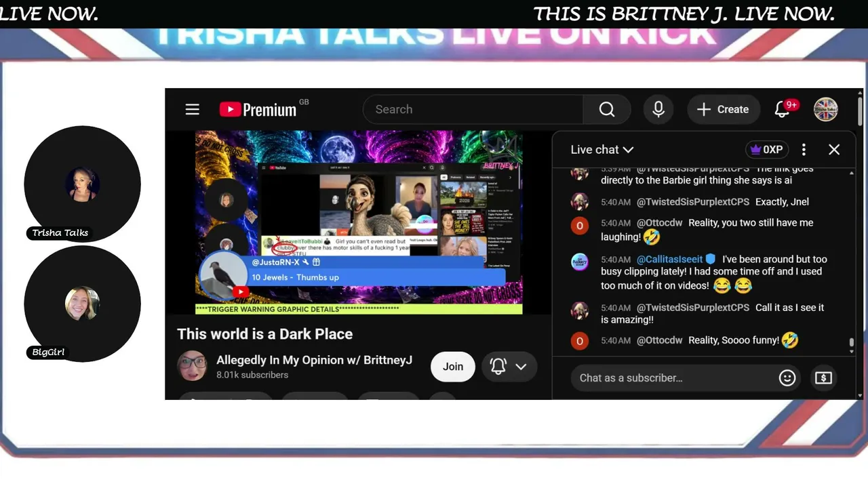Open the Super Chat dollar icon
Viewport: 868px width, 488px height.
(x=823, y=378)
